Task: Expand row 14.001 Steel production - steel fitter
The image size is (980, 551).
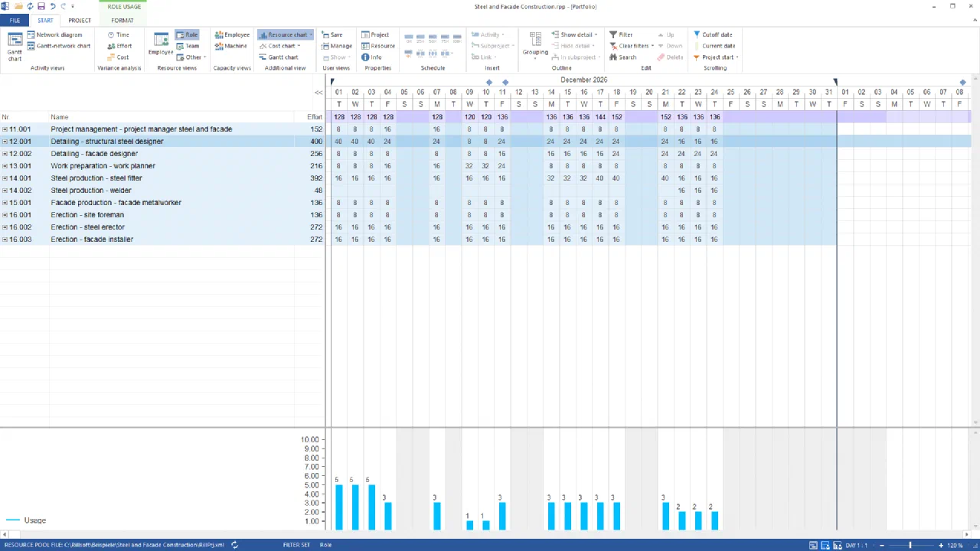Action: pos(5,178)
